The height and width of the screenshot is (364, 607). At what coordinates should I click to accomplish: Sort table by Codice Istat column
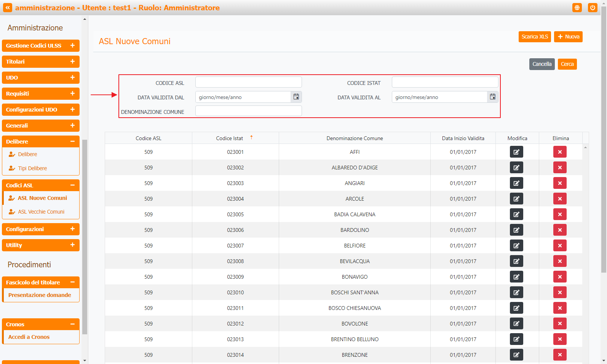[x=230, y=138]
